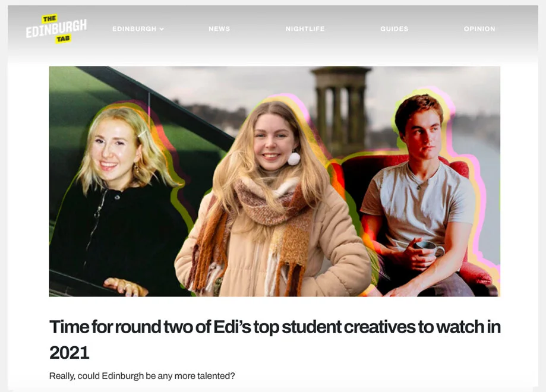Viewport: 546px width, 392px height.
Task: Click the yellow "THE" badge in the logo
Action: tap(49, 19)
